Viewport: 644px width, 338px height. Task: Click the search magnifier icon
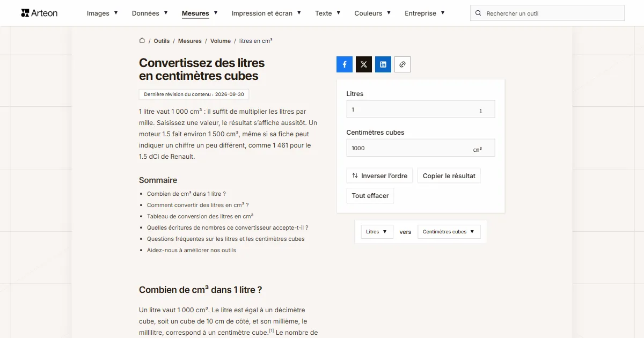click(x=478, y=13)
